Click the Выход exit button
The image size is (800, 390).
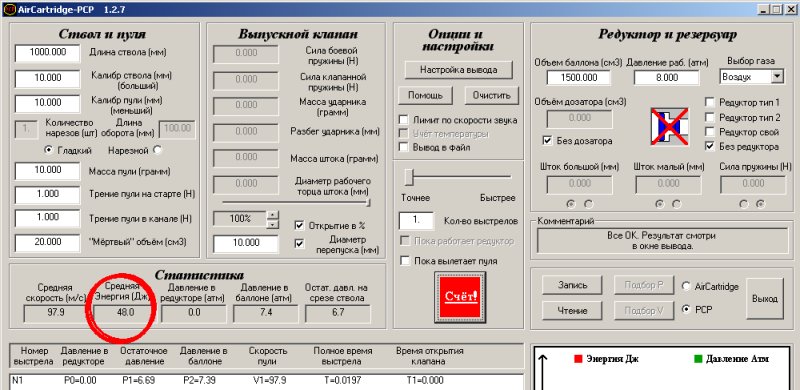click(765, 299)
